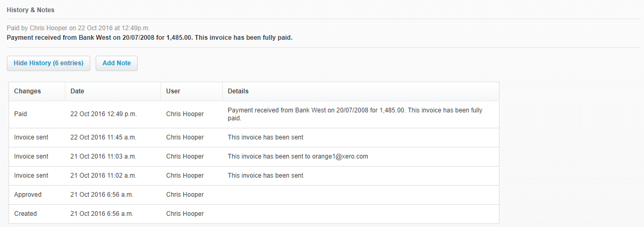Click the Paid entry in Changes column
The image size is (644, 227).
(21, 114)
